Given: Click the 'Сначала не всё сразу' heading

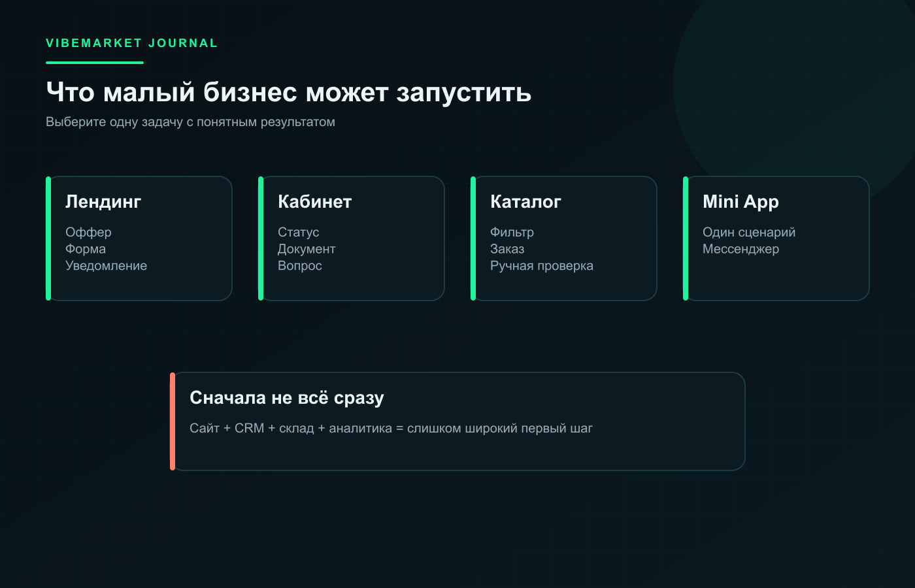Looking at the screenshot, I should pos(287,398).
